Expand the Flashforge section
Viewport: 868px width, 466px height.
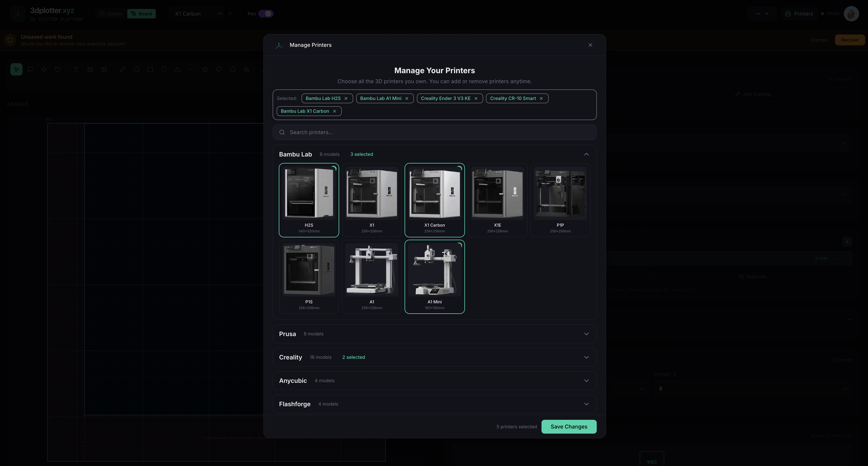point(435,404)
